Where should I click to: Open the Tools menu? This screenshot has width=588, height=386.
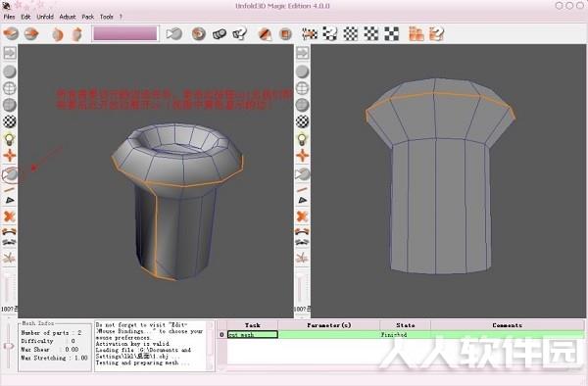[x=107, y=17]
